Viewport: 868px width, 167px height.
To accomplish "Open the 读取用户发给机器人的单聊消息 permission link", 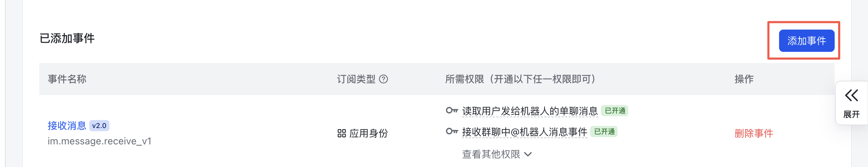I will coord(530,111).
